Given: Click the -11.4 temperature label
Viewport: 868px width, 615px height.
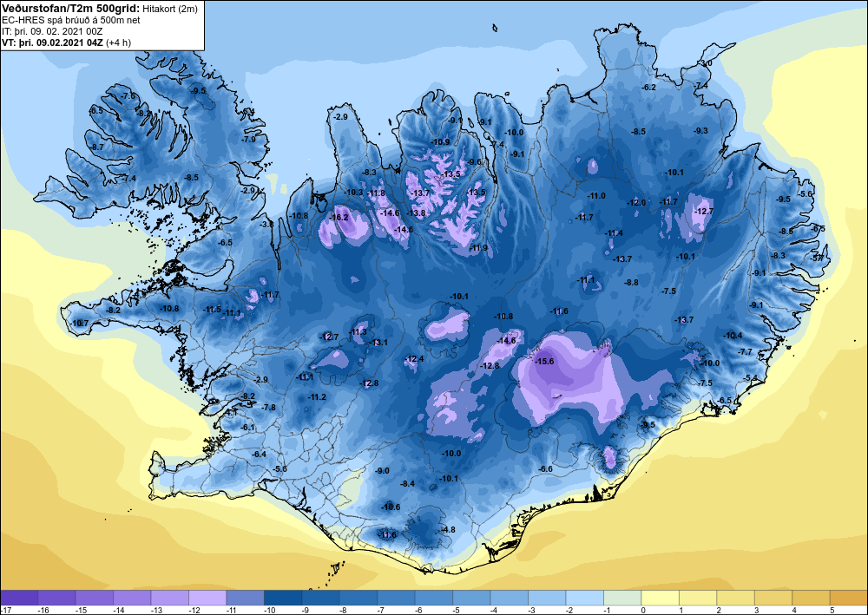Looking at the screenshot, I should tap(615, 232).
